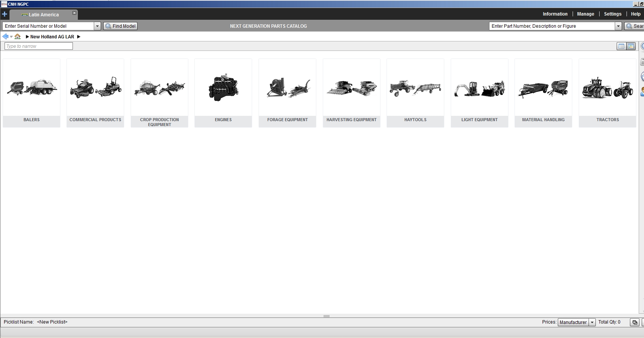Go back with the blue arrow icon
The image size is (644, 338).
pyautogui.click(x=5, y=36)
